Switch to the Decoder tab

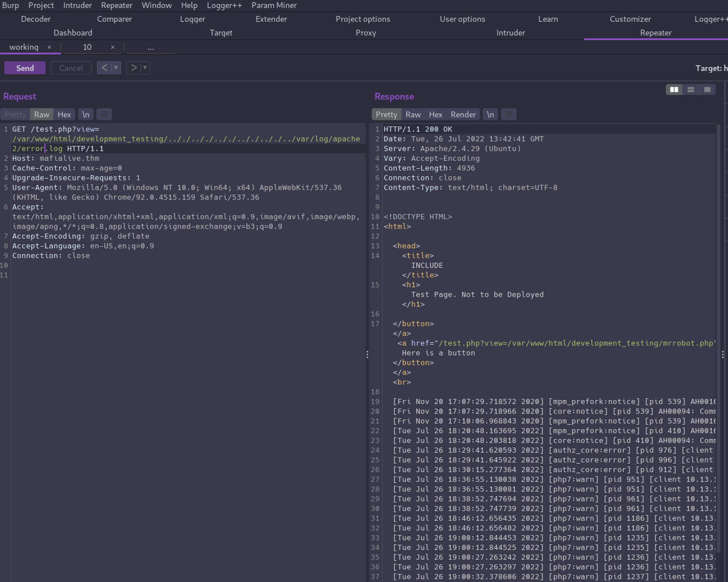(36, 19)
